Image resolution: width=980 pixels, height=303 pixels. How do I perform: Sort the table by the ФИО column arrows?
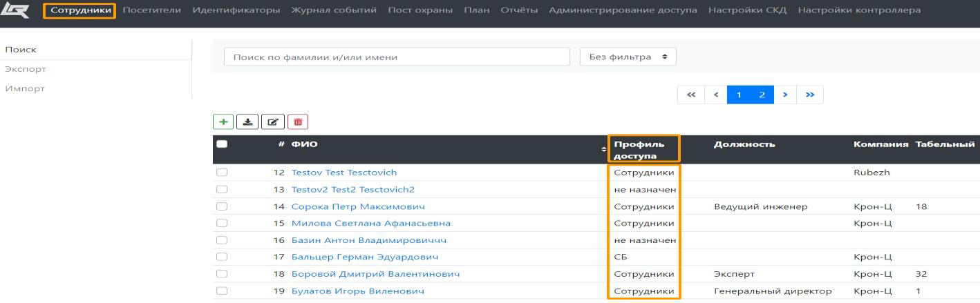coord(603,150)
